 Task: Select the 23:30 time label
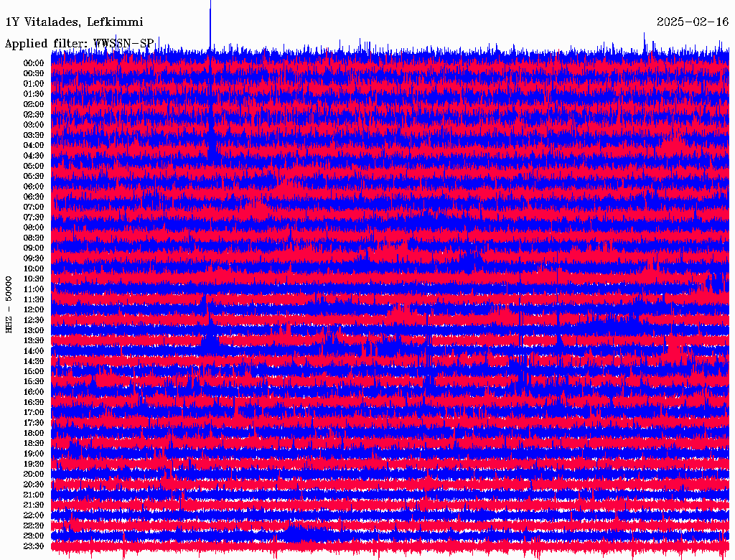coord(34,546)
